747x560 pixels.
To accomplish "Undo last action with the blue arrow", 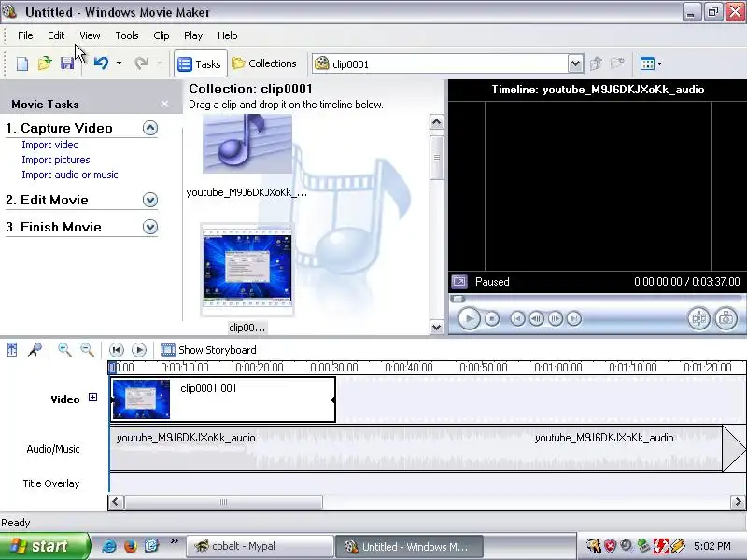I will click(x=101, y=63).
